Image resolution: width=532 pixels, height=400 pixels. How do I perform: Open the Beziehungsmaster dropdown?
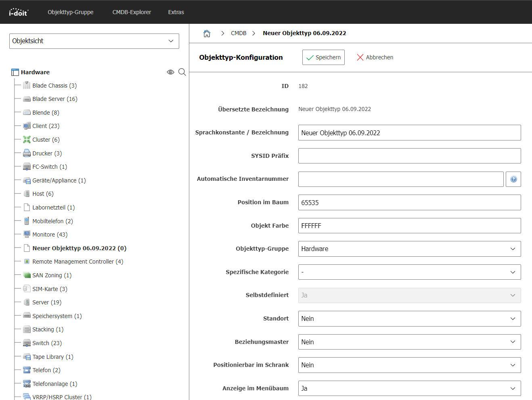tap(409, 342)
